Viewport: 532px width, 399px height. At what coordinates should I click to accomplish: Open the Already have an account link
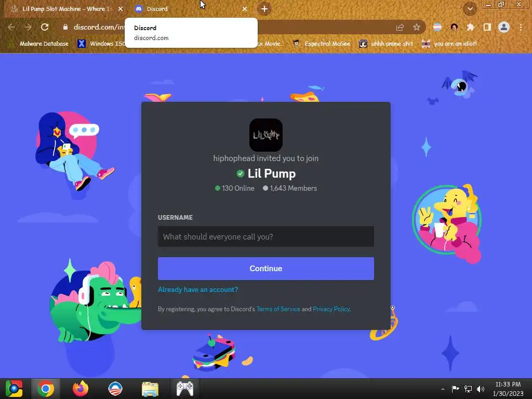point(198,289)
